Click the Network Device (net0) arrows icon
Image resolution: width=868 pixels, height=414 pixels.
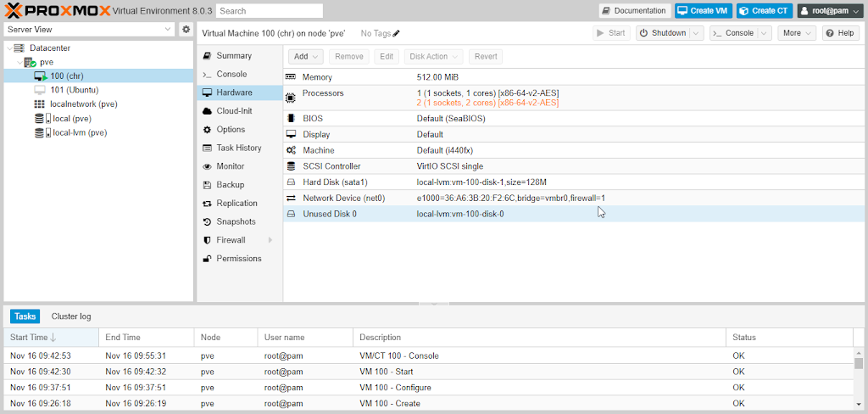pyautogui.click(x=291, y=198)
